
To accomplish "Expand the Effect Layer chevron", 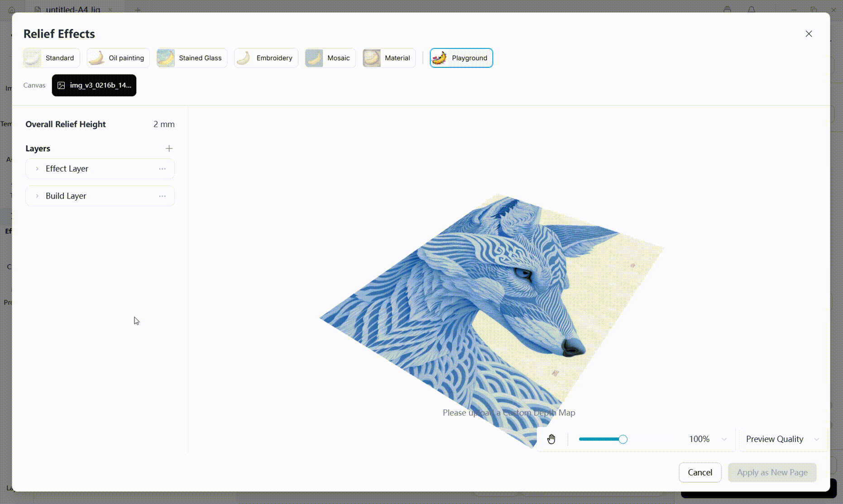I will click(x=37, y=169).
